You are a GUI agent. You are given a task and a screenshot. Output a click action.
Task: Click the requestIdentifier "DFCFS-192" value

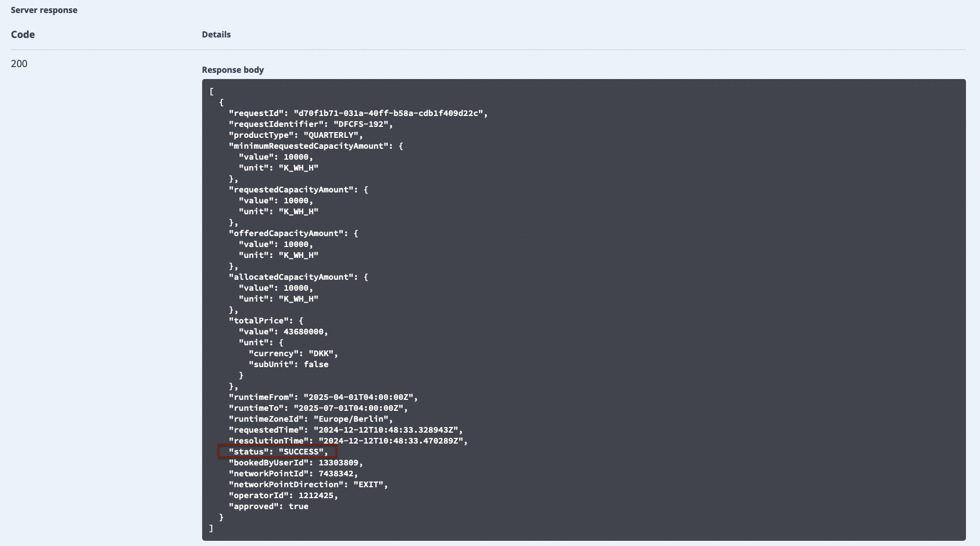[362, 124]
